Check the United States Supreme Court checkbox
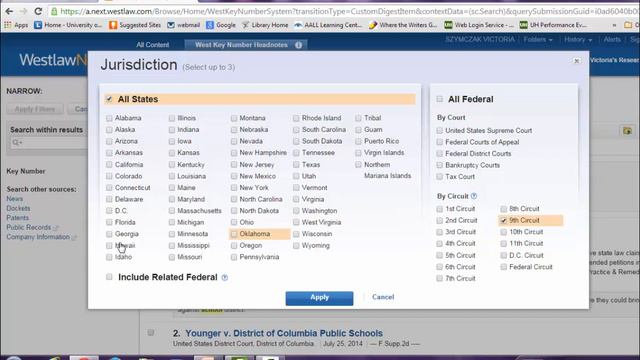This screenshot has width=640, height=360. (440, 130)
